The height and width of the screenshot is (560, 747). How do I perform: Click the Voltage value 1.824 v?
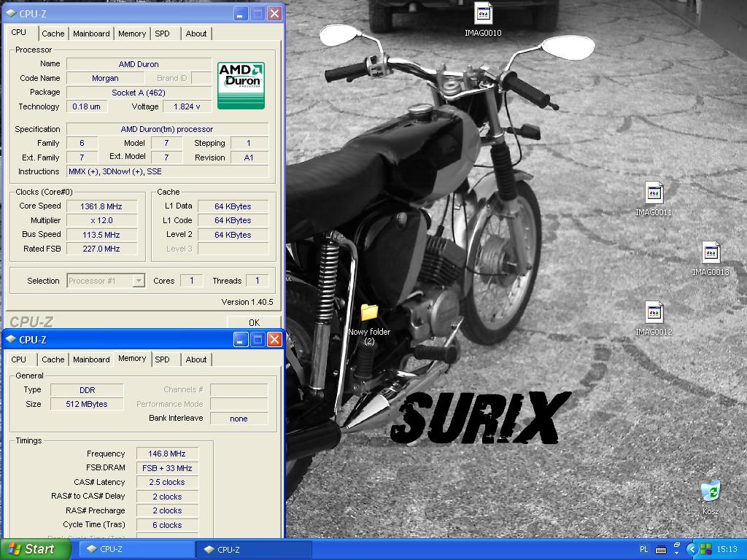click(187, 106)
